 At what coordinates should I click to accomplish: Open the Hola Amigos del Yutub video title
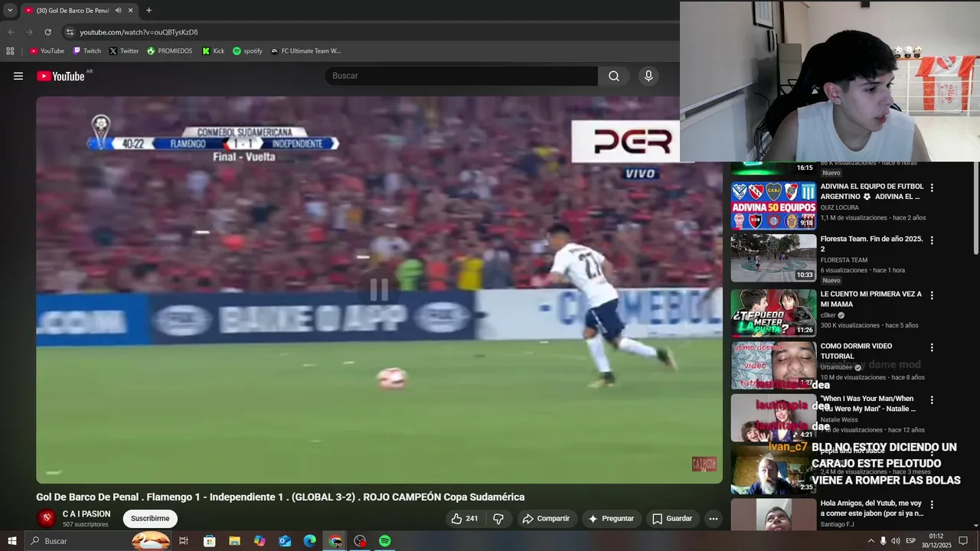coord(872,508)
